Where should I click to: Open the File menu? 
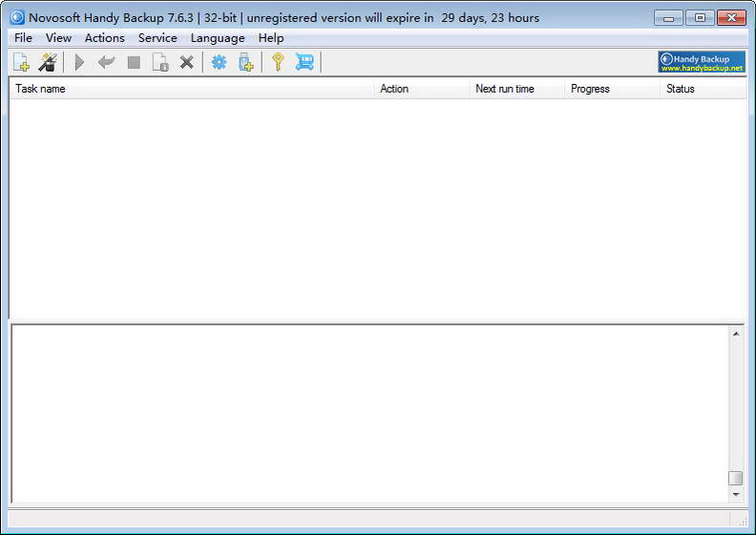tap(23, 37)
